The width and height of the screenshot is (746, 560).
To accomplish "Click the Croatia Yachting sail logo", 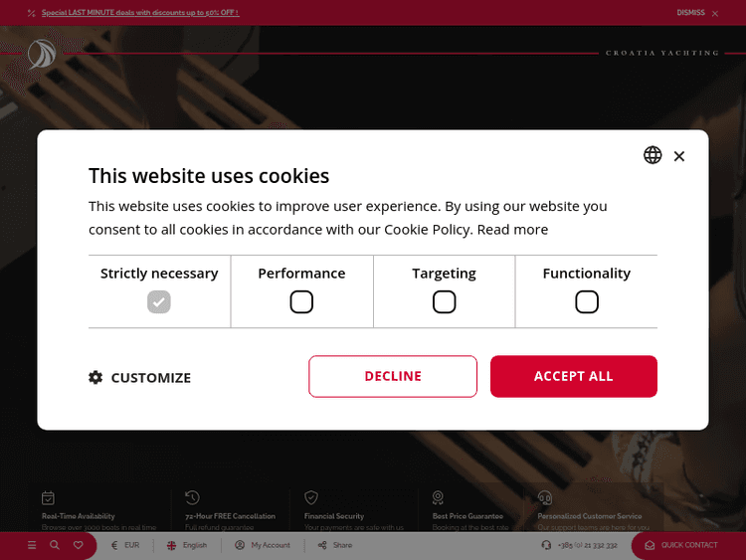I will (x=42, y=54).
